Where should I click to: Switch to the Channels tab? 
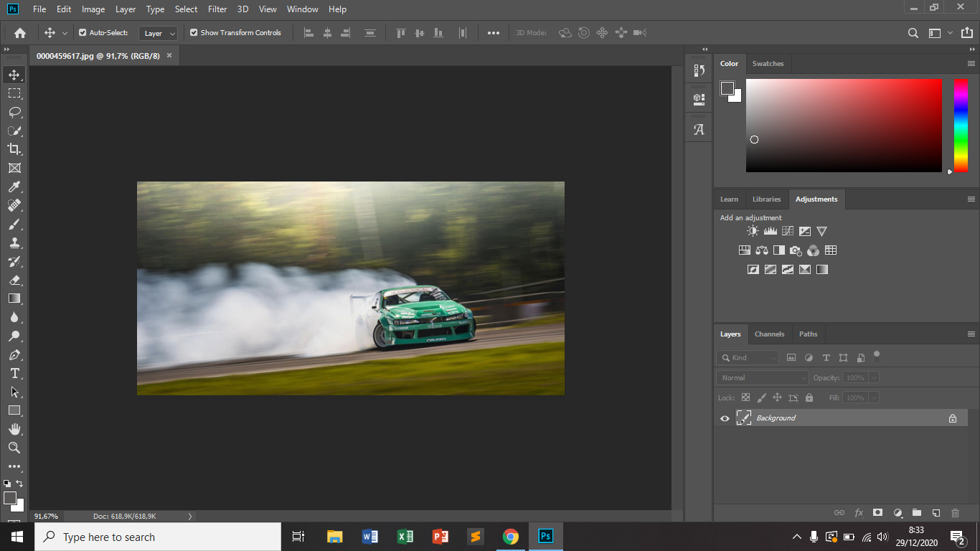[x=769, y=334]
